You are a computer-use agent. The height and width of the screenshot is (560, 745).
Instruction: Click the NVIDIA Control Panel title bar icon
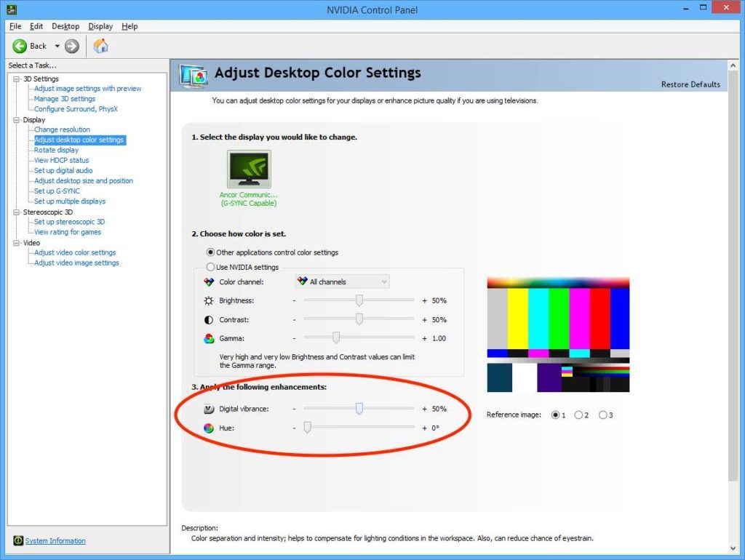12,9
